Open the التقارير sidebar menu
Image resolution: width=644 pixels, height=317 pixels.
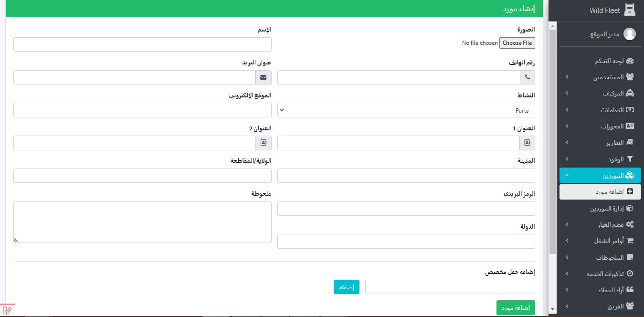[600, 143]
